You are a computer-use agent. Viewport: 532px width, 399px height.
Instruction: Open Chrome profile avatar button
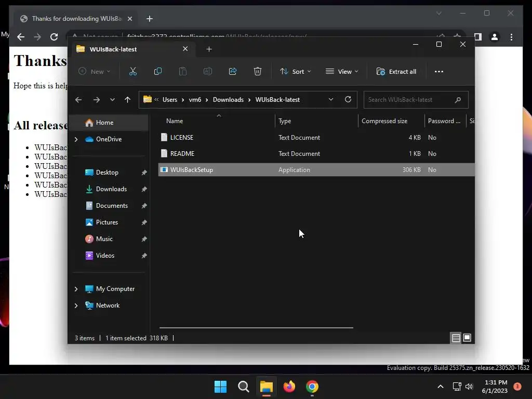point(495,37)
